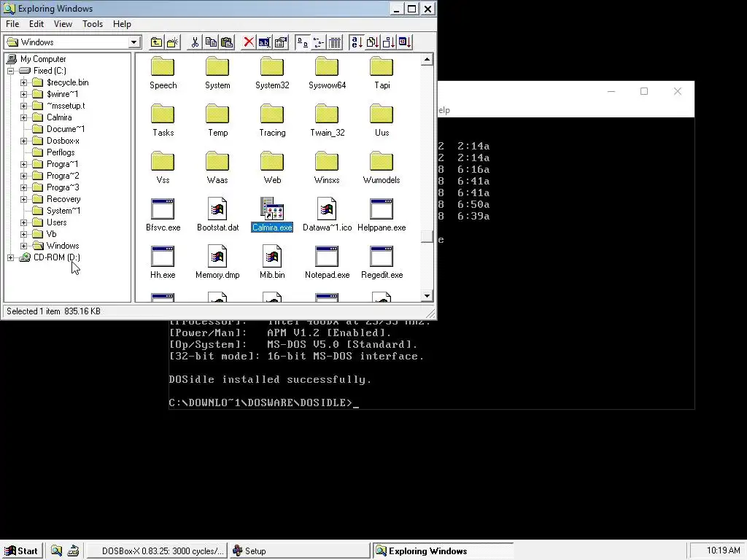Select the Twain_32 folder

point(328,120)
